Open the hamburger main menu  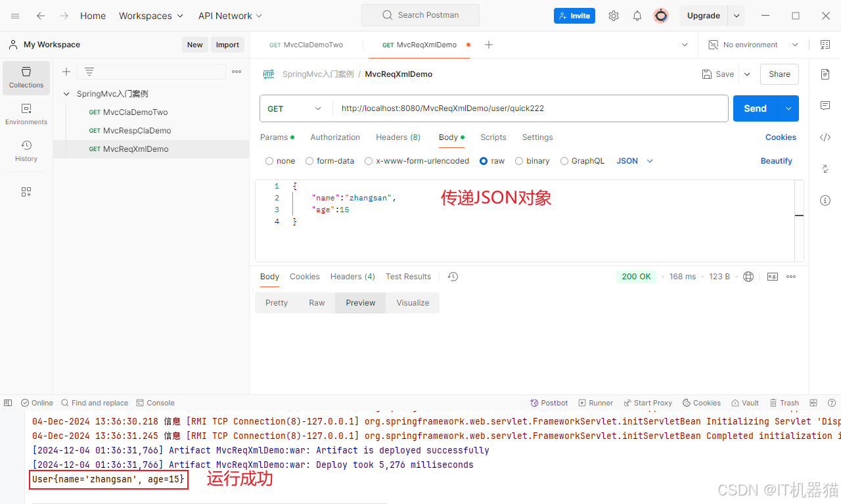(x=15, y=16)
